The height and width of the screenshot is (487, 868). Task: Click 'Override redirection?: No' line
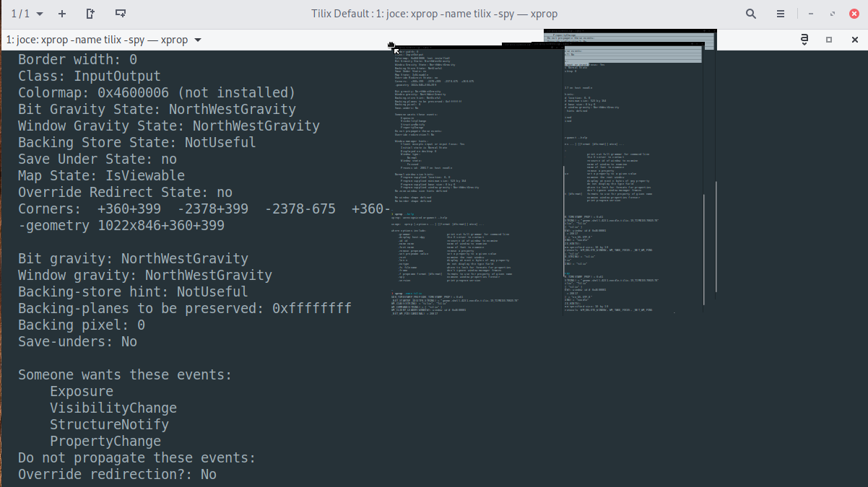pyautogui.click(x=117, y=474)
